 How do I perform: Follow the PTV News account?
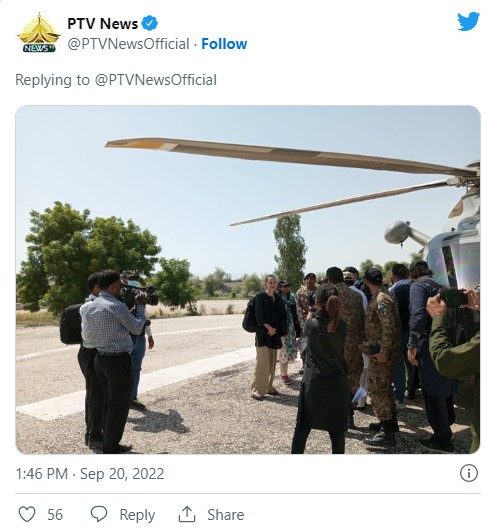[x=224, y=44]
